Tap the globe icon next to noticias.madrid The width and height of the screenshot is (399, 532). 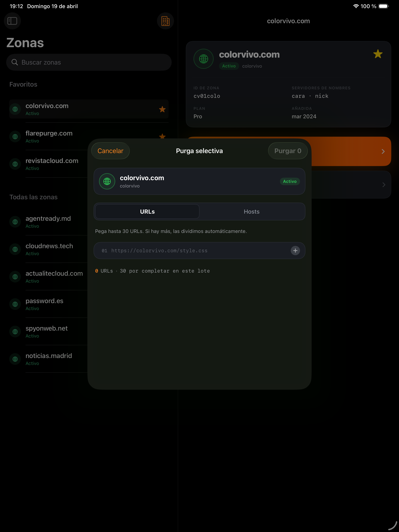pos(15,359)
